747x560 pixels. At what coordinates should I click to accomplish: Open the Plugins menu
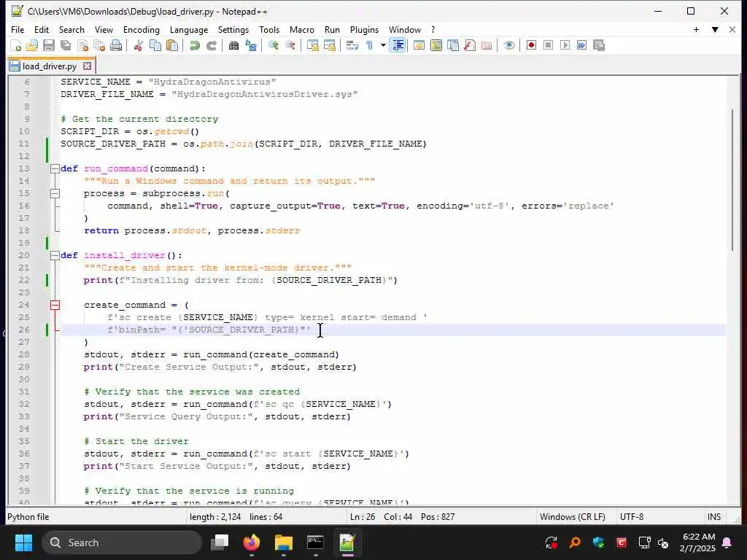coord(364,29)
